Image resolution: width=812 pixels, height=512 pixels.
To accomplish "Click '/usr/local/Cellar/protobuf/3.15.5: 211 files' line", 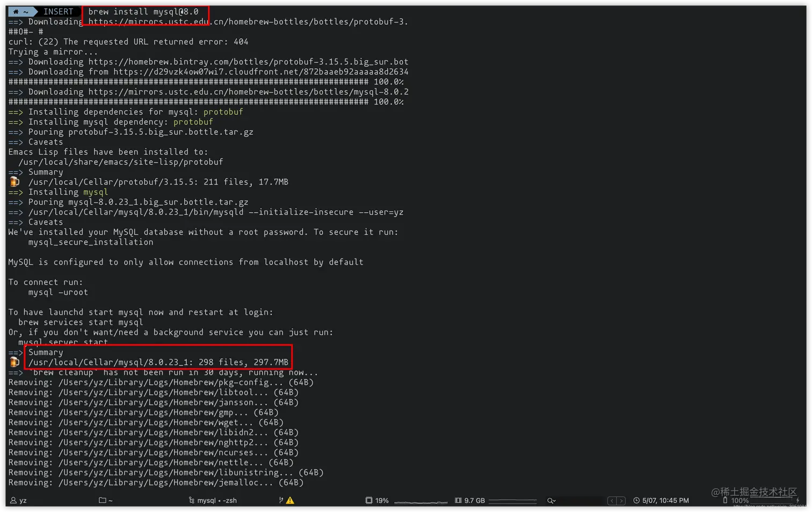I will pos(158,182).
